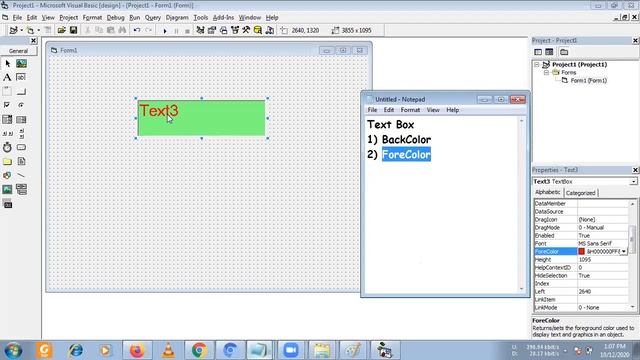Click the Windows Start button
Viewport: 640px width, 360px height.
tap(13, 350)
